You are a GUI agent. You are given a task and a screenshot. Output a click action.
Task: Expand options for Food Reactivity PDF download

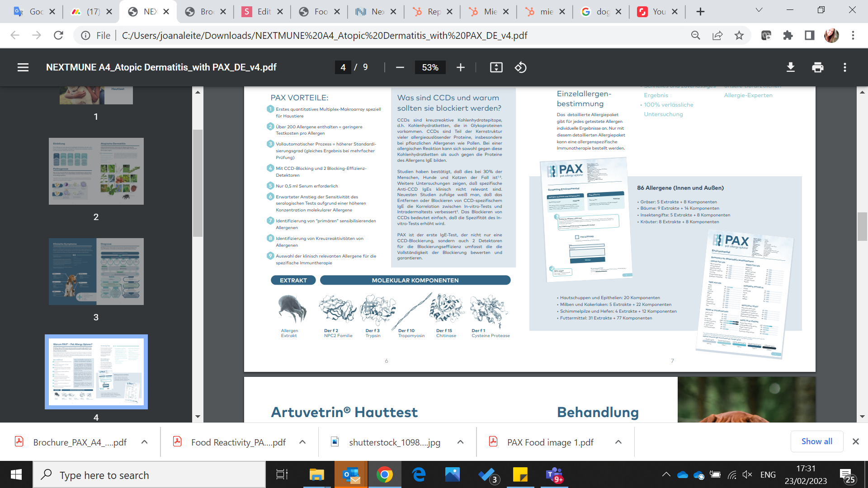[x=302, y=442]
